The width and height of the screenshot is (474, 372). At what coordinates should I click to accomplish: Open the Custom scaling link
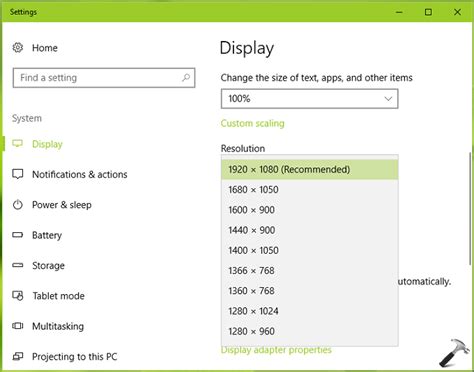[x=252, y=123]
